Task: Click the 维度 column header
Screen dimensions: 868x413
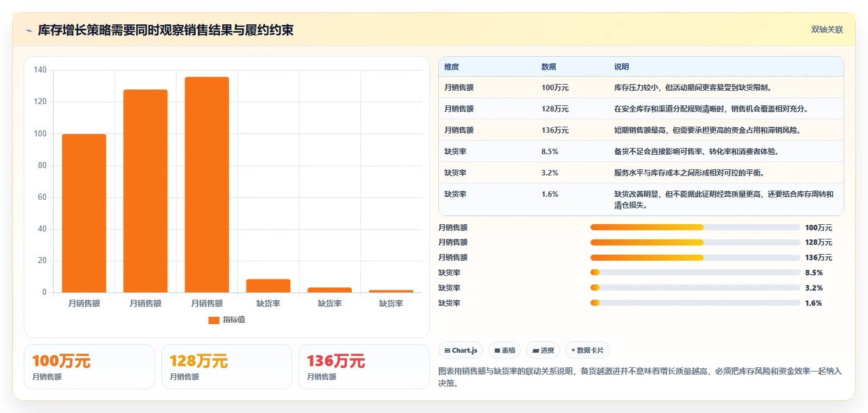Action: [x=452, y=67]
